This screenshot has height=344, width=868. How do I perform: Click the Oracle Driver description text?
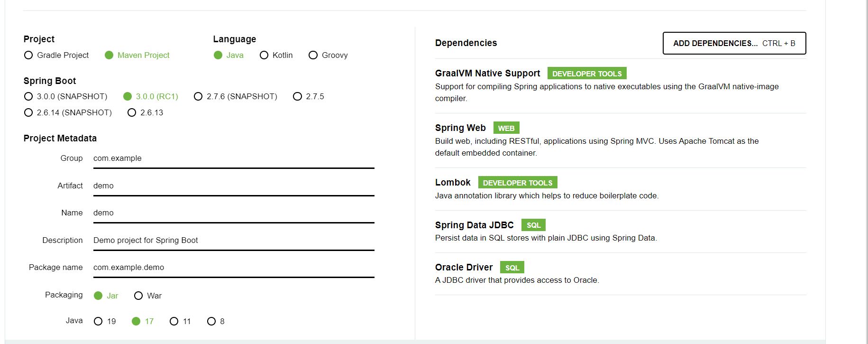click(517, 280)
